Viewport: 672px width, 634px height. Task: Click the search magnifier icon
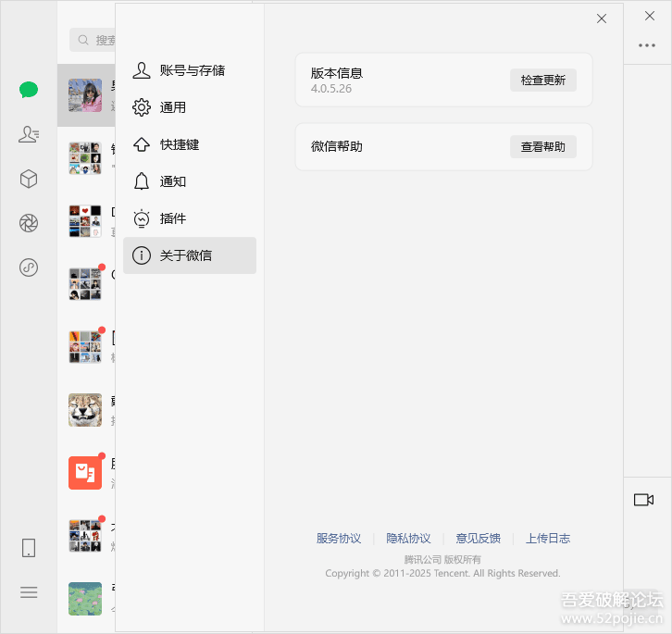(83, 40)
